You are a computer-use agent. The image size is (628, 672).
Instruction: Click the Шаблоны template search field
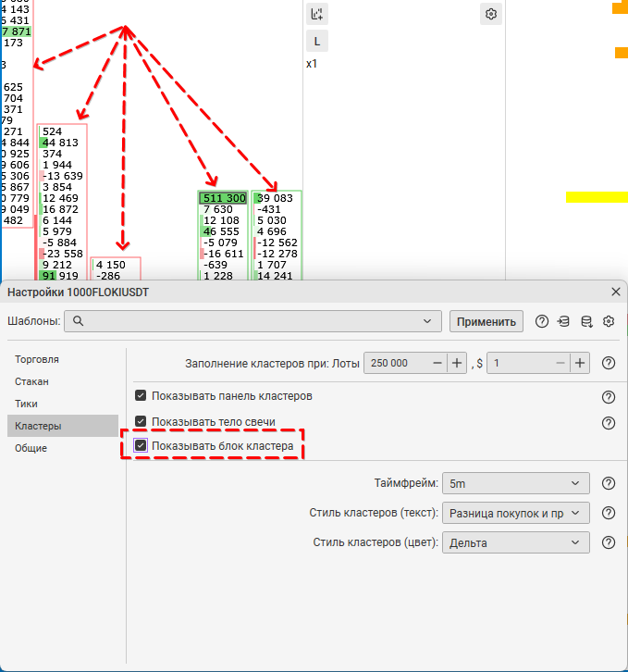coord(250,321)
